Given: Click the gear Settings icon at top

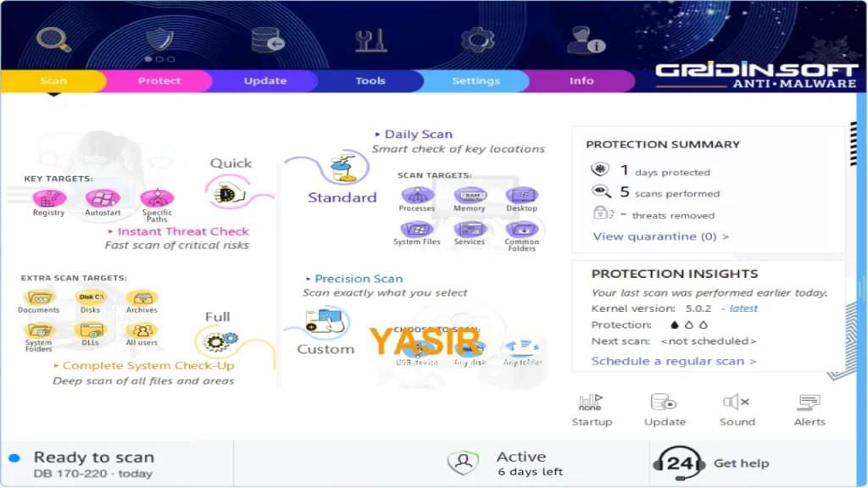Looking at the screenshot, I should pyautogui.click(x=477, y=40).
